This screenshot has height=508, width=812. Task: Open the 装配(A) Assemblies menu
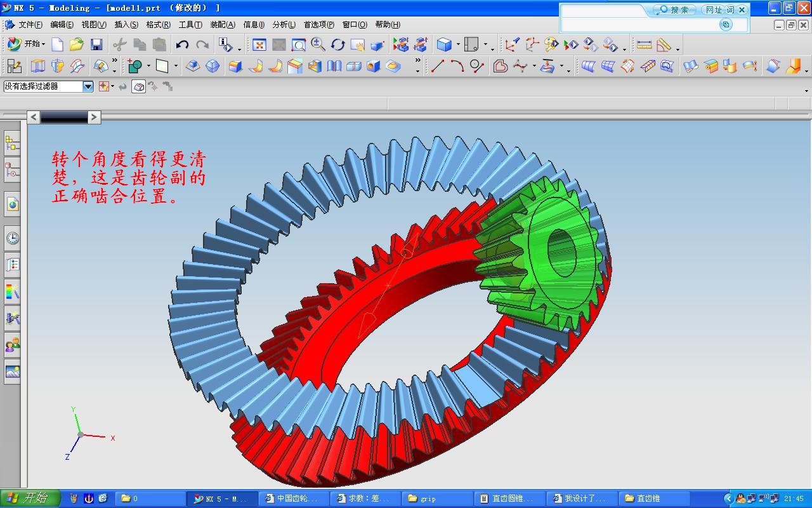(x=223, y=25)
